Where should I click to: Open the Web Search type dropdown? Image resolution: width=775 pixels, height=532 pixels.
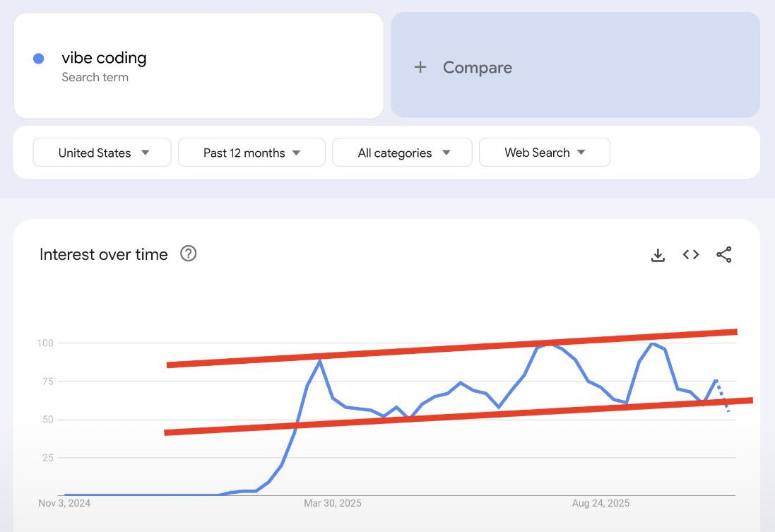point(545,153)
